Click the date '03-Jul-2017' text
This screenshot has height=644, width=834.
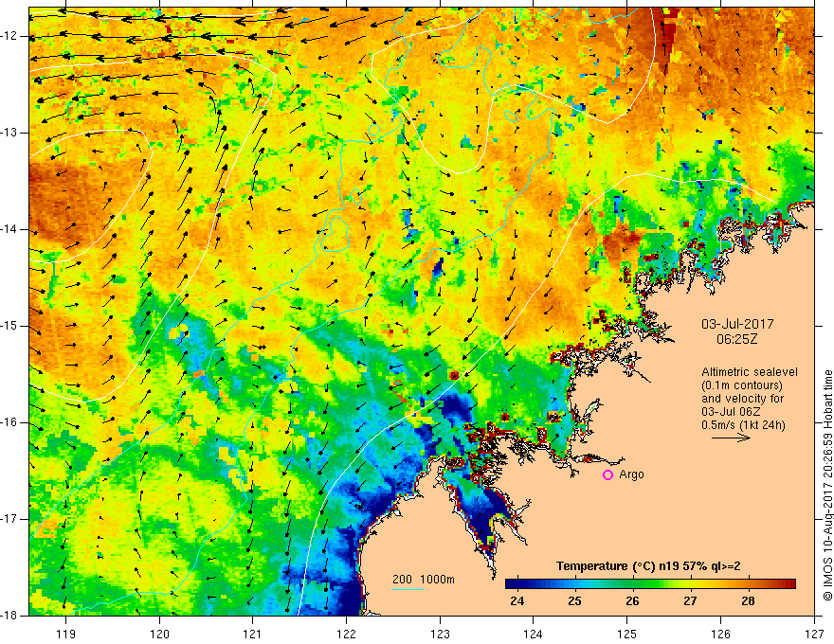click(737, 324)
